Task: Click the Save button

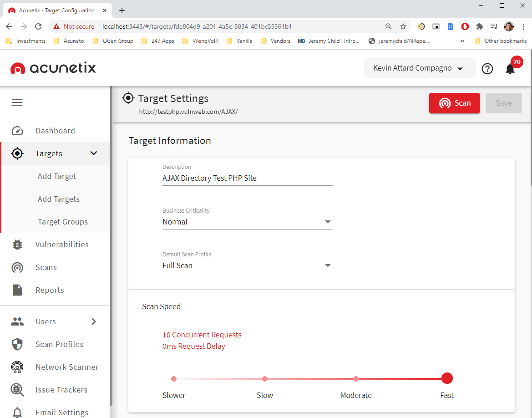Action: click(x=503, y=103)
